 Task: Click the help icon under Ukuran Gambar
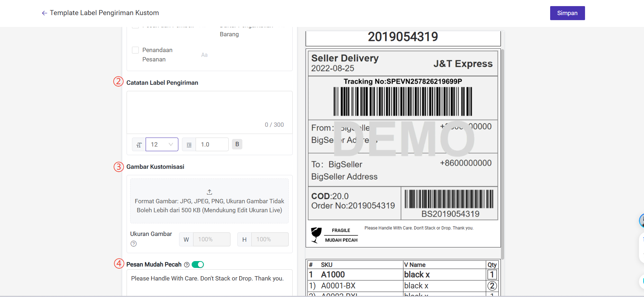coord(134,244)
